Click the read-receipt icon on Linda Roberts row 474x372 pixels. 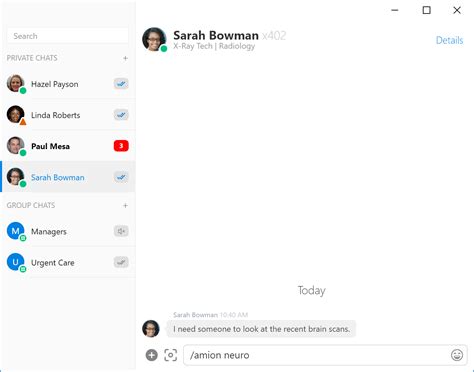point(121,115)
